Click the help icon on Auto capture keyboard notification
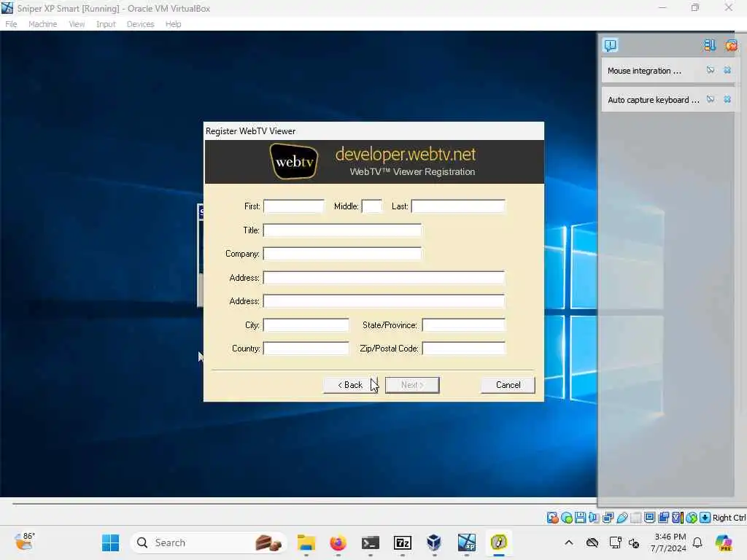The height and width of the screenshot is (560, 747). pos(711,99)
